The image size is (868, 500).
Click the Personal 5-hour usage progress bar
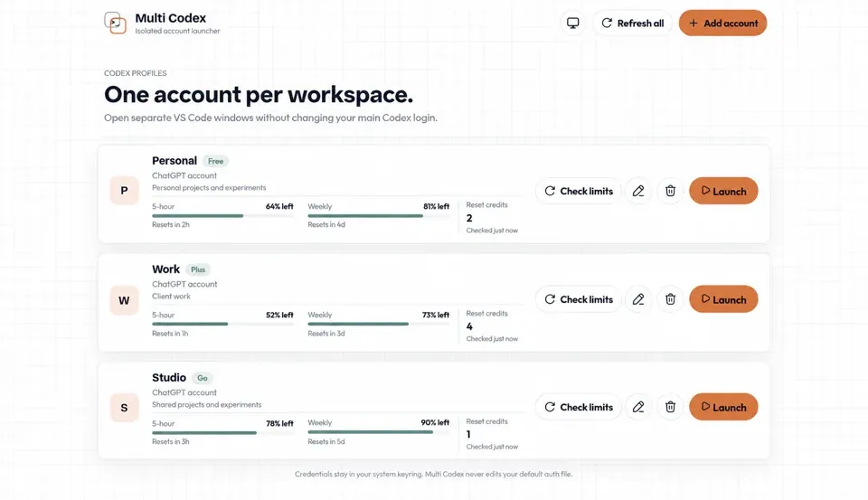click(222, 215)
